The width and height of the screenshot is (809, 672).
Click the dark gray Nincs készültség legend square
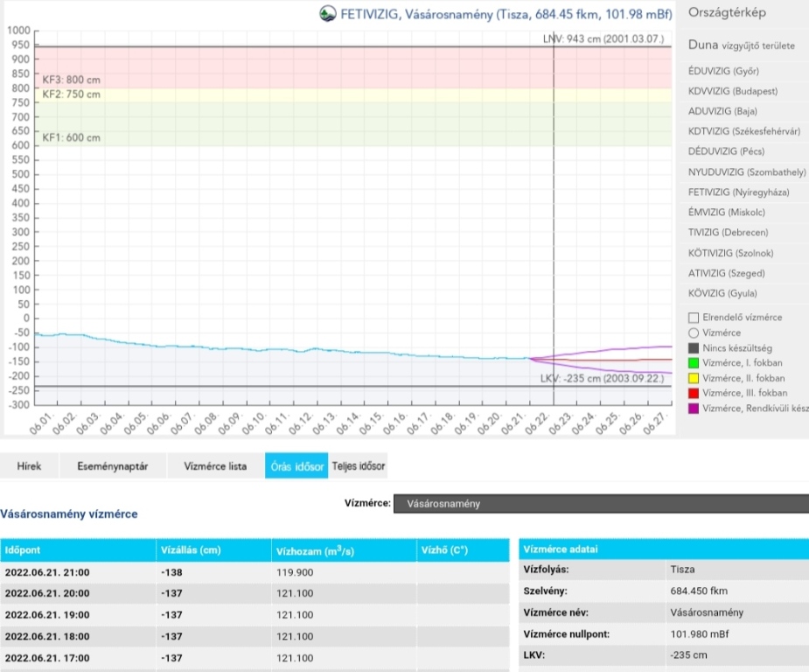point(694,348)
